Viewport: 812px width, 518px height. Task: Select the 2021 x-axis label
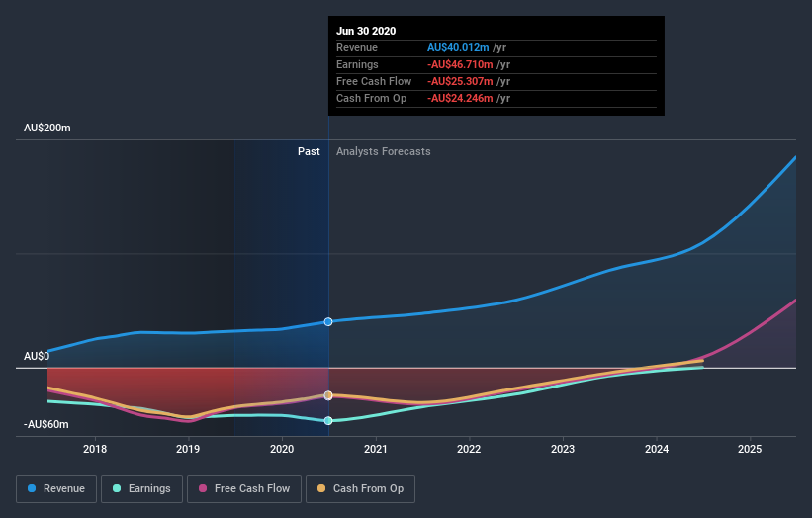pos(376,449)
